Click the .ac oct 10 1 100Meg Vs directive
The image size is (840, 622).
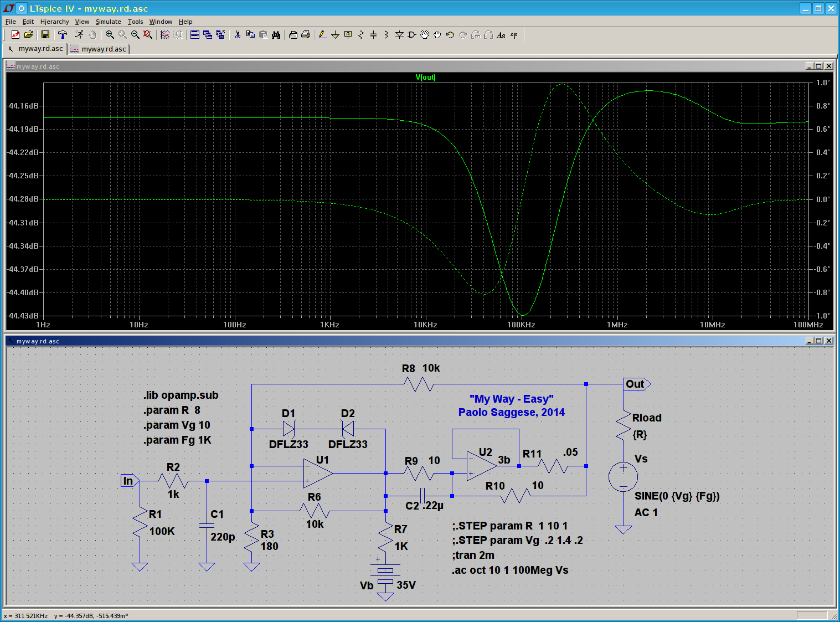click(510, 570)
